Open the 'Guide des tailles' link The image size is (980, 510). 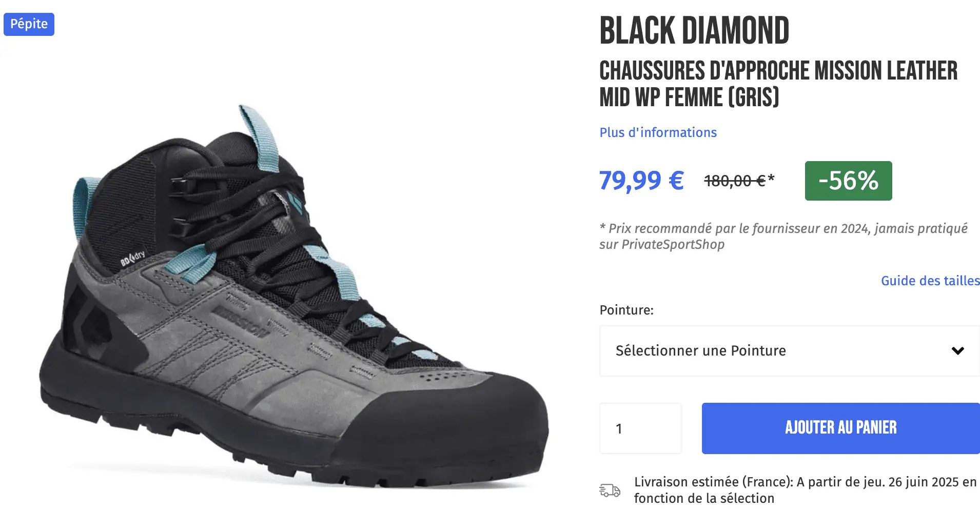click(x=930, y=281)
